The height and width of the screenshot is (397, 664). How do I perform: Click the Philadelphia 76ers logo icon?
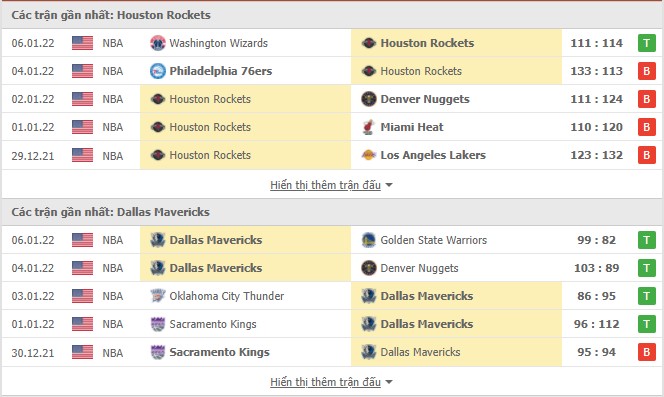(158, 71)
